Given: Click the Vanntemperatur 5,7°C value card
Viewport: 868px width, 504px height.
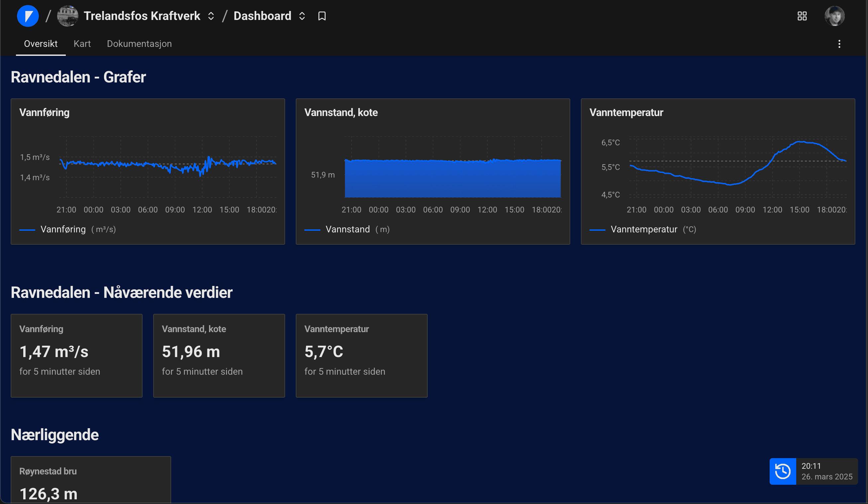Looking at the screenshot, I should click(361, 355).
